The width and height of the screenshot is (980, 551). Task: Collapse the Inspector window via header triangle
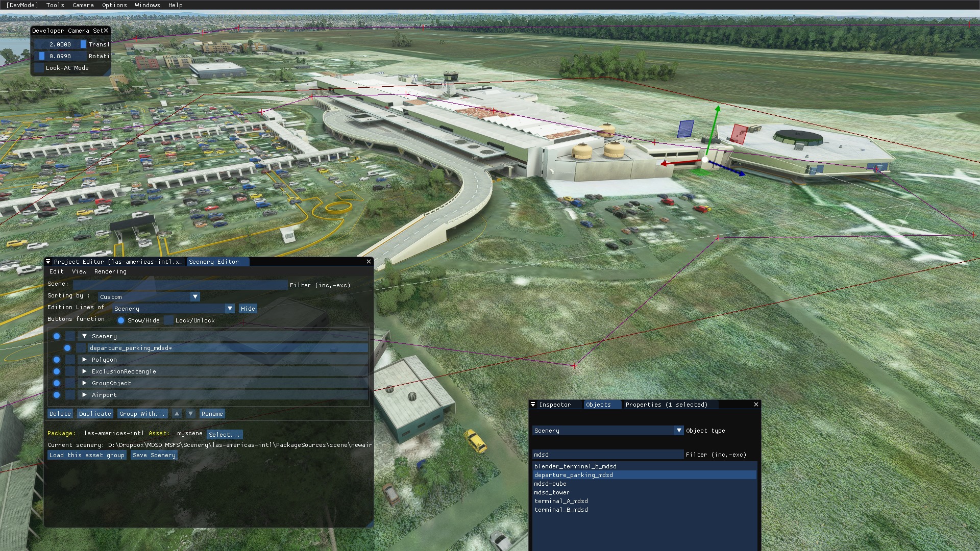(x=533, y=405)
